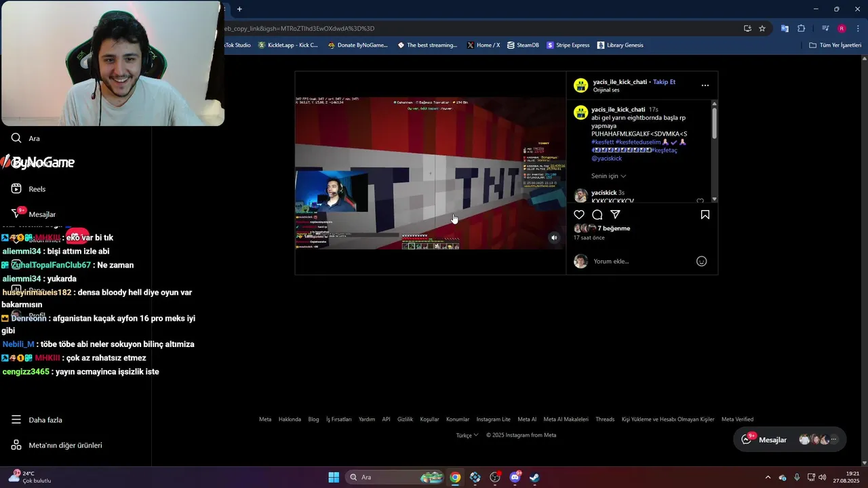Open the #kesfett hashtag link
Screen dimensions: 868x488
coord(602,142)
